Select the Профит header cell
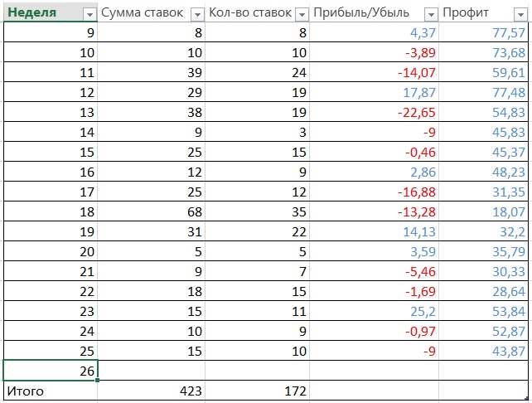Screen dimensions: 532x403 [x=483, y=12]
